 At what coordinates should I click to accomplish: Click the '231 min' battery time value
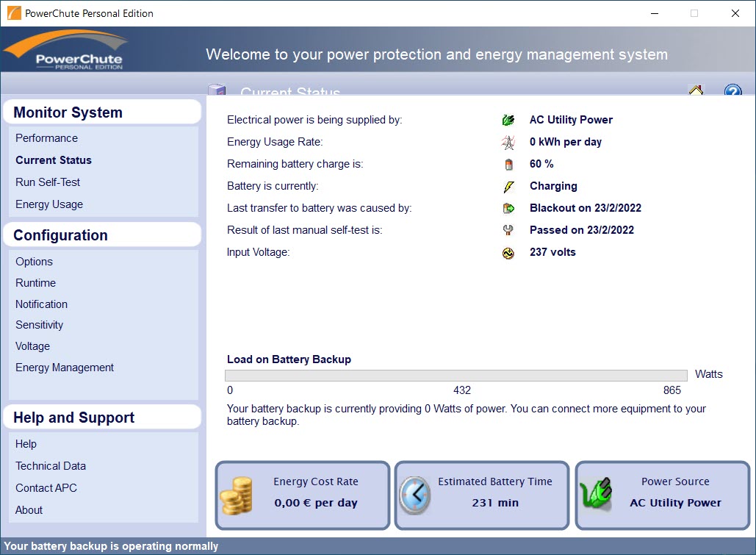[x=495, y=503]
